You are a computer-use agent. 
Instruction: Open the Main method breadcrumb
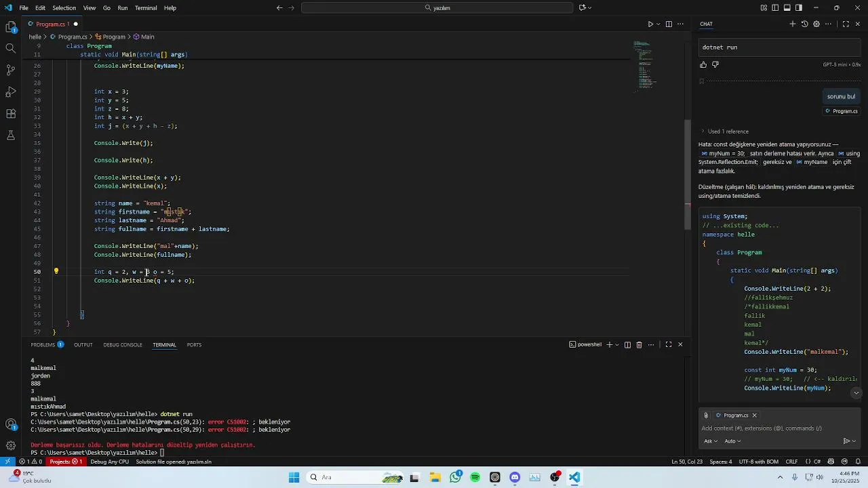pos(144,37)
